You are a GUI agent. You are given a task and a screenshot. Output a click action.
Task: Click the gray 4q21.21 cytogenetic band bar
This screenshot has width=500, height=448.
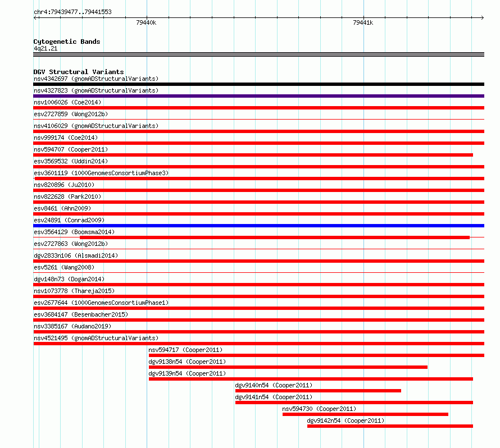(x=258, y=54)
